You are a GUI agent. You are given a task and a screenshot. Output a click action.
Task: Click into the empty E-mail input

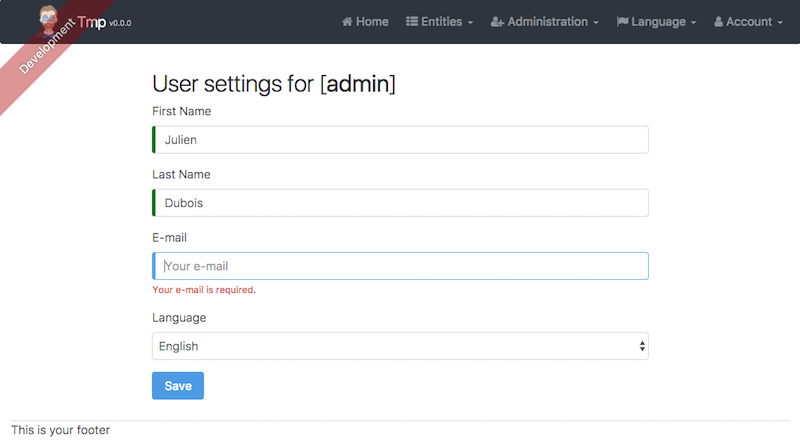tap(400, 266)
